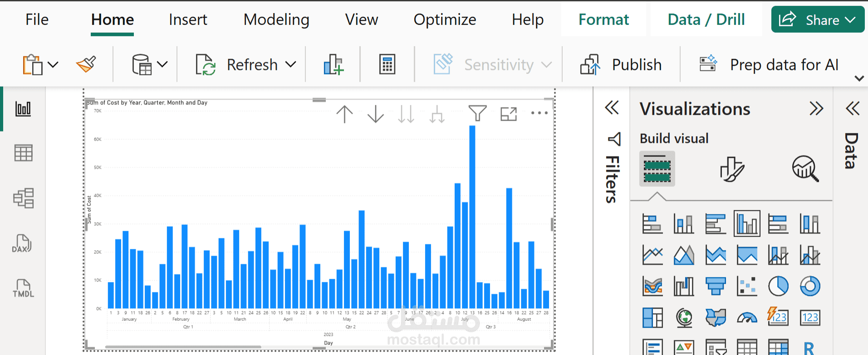Open the Modeling ribbon tab

[x=276, y=19]
